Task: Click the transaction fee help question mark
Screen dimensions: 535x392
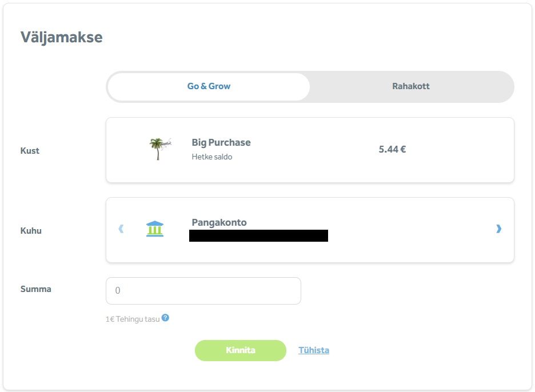Action: click(165, 318)
